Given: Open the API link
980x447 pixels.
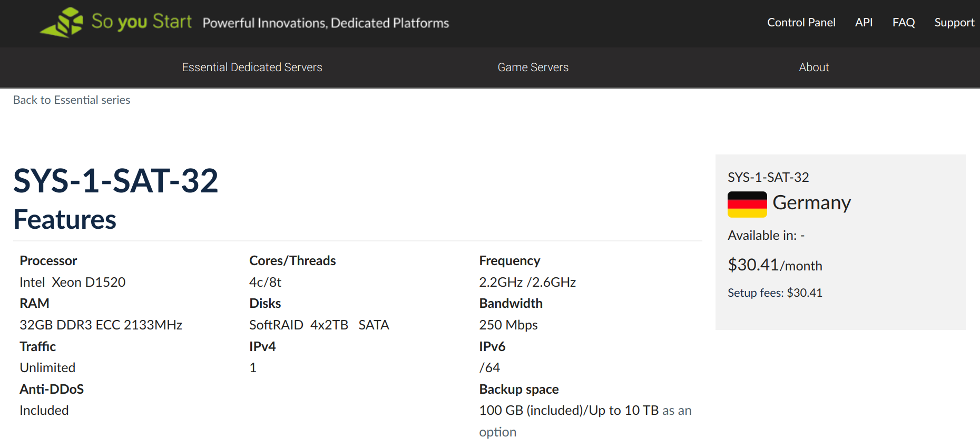Looking at the screenshot, I should point(864,22).
